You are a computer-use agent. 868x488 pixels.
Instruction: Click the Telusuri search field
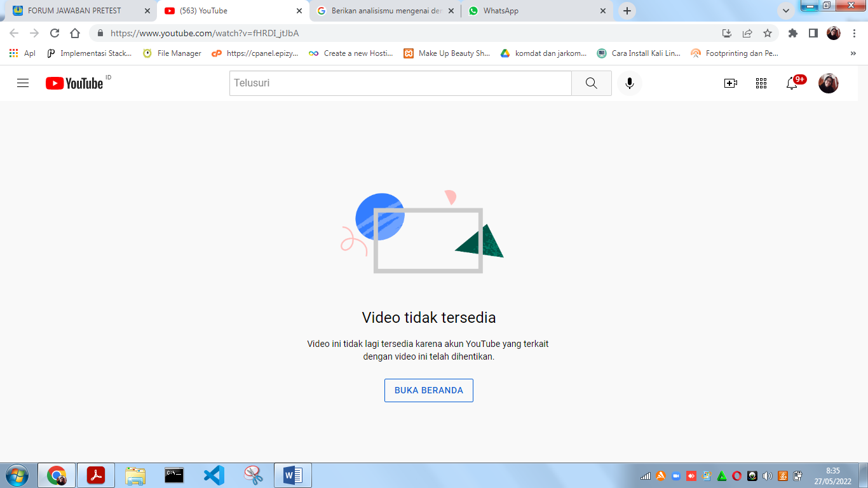tap(400, 83)
